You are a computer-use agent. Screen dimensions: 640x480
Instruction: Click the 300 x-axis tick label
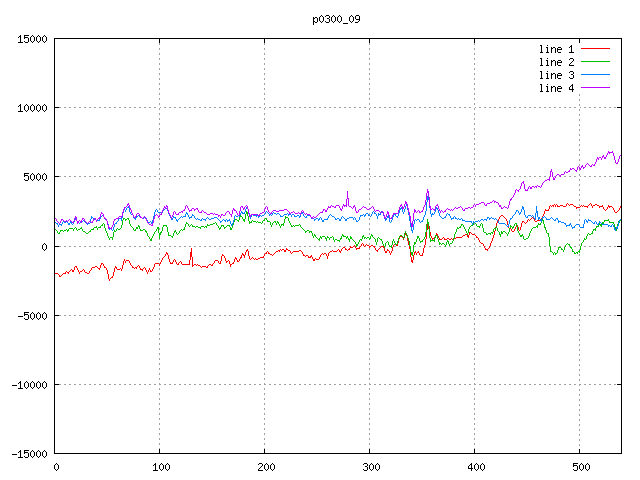click(x=370, y=467)
